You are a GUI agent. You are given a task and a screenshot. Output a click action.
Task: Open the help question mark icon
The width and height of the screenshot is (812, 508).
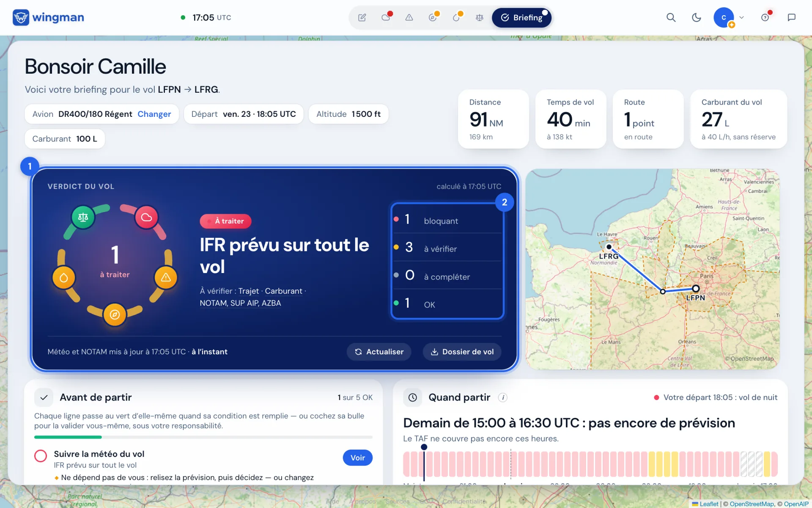point(765,17)
